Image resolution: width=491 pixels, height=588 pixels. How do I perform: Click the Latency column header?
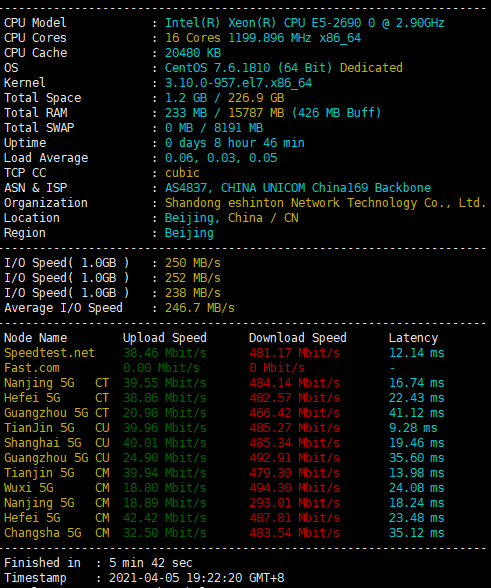(x=413, y=338)
